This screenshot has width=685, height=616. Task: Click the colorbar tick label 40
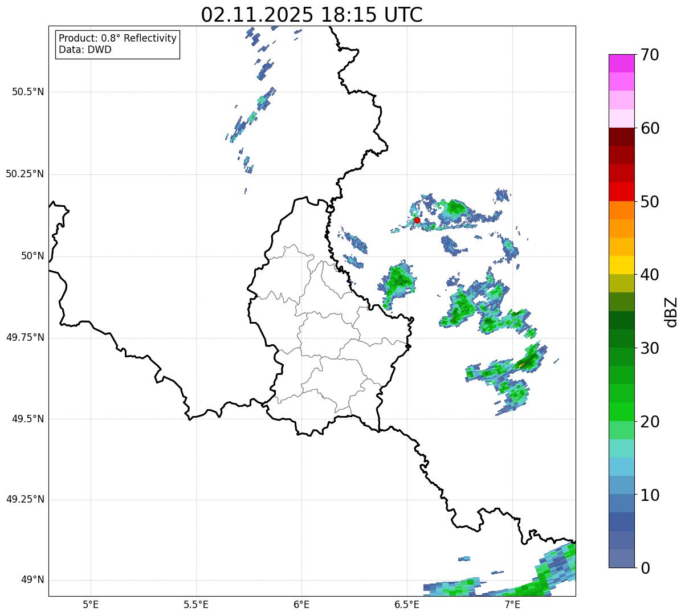[650, 275]
